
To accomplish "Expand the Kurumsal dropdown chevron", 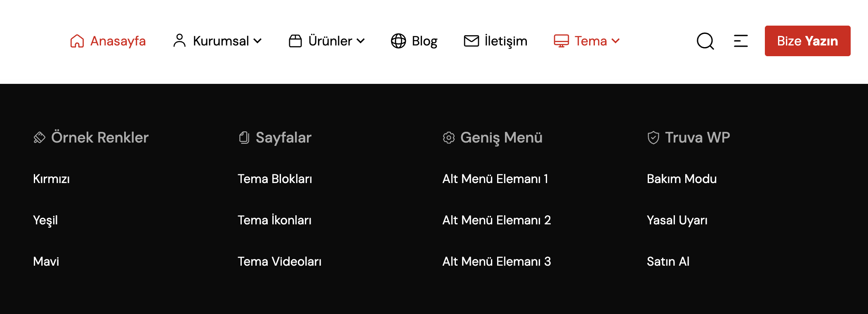I will [x=258, y=41].
